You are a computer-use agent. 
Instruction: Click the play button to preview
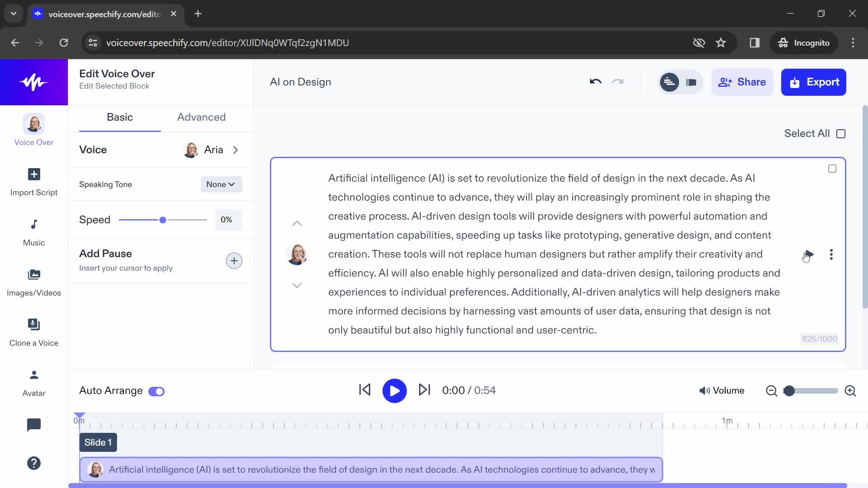(394, 390)
